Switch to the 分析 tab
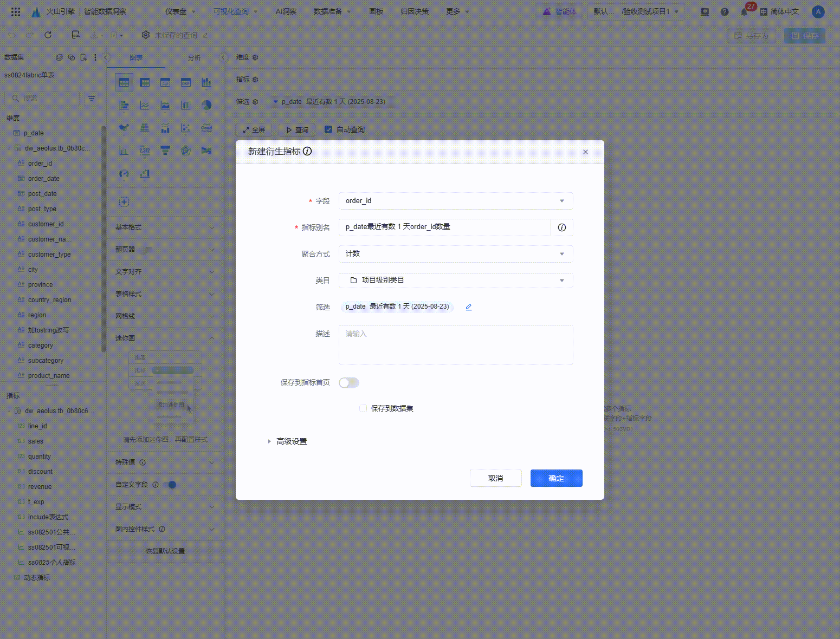This screenshot has width=840, height=639. coord(194,57)
